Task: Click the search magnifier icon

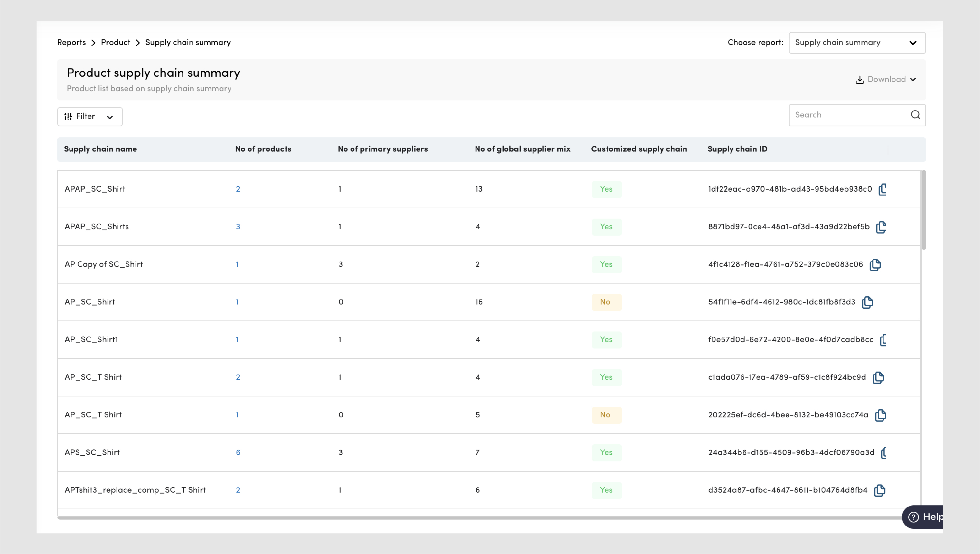Action: pos(915,115)
